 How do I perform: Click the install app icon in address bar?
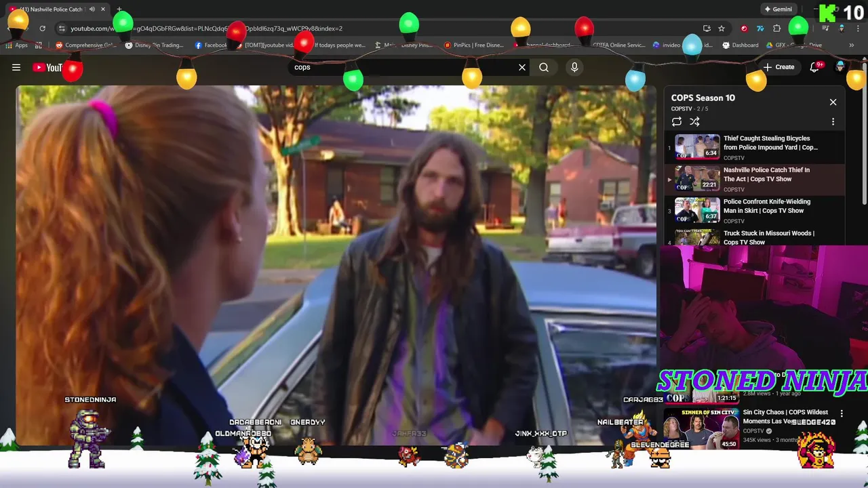pyautogui.click(x=707, y=28)
